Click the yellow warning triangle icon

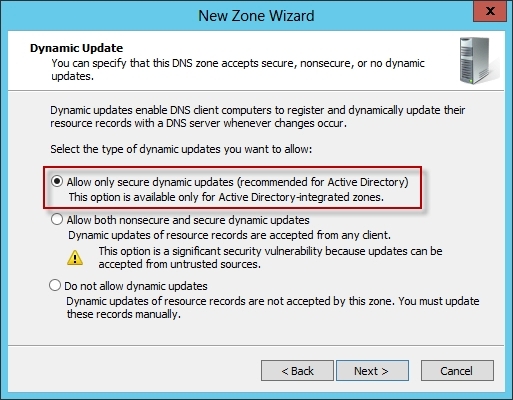[x=75, y=258]
